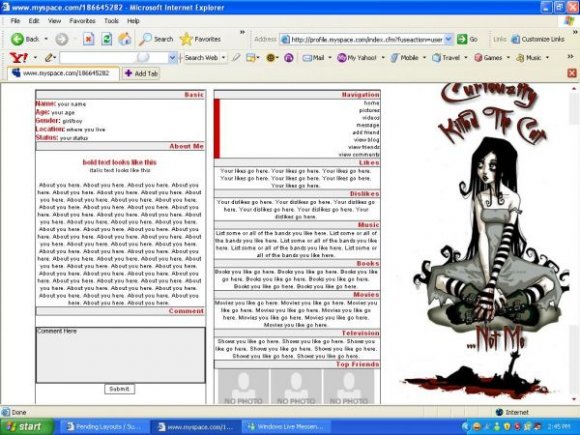Click the third NO PHOTO friend thumbnail

click(x=348, y=386)
